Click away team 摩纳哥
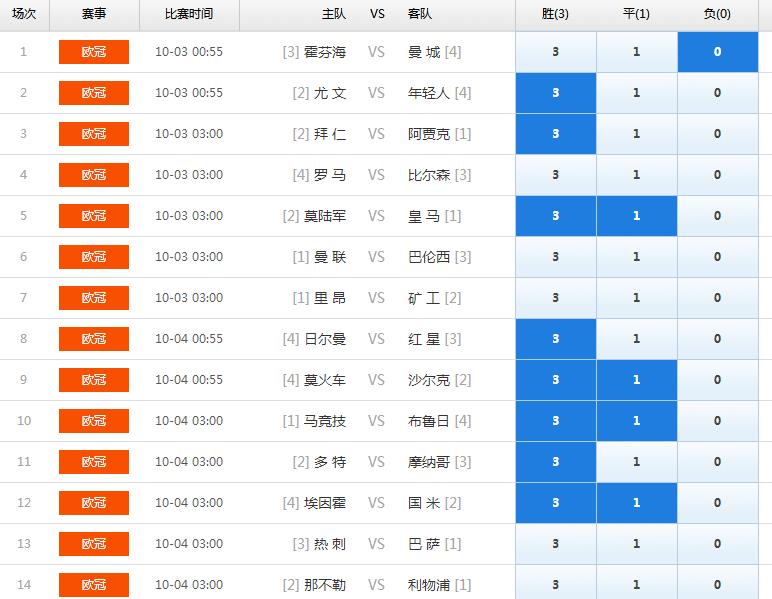 pyautogui.click(x=429, y=462)
